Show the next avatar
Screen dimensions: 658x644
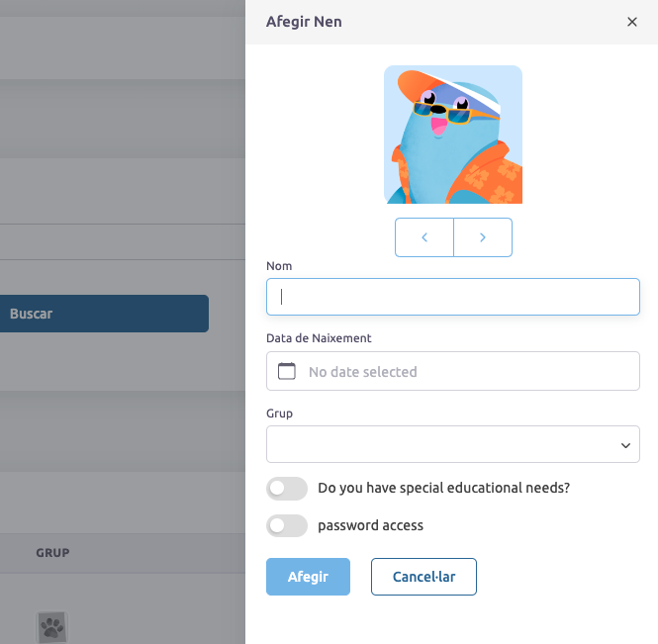(483, 237)
